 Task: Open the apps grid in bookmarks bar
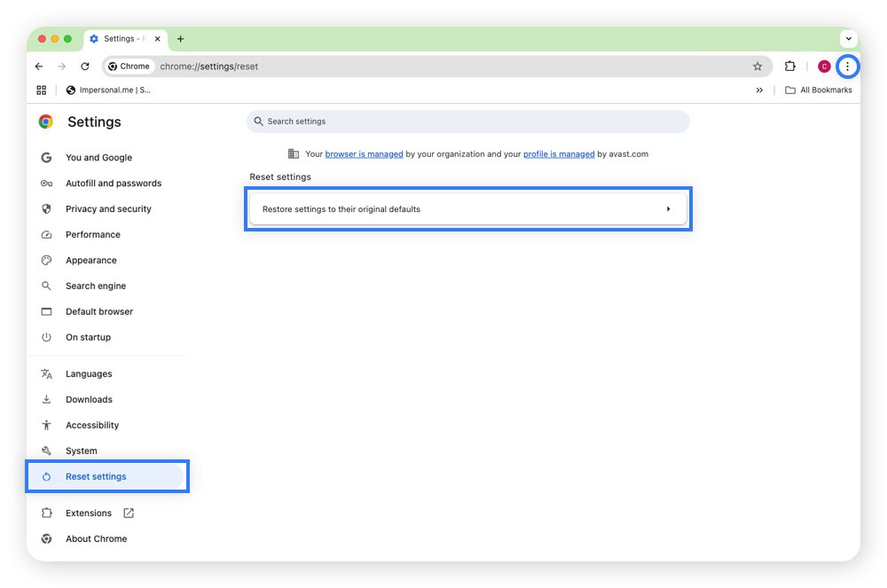click(42, 90)
